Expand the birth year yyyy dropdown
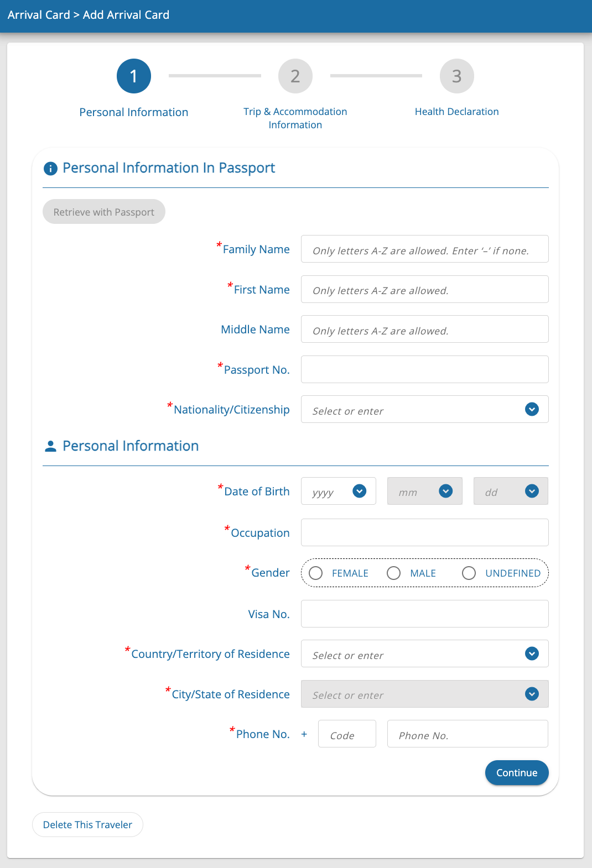This screenshot has width=592, height=868. pos(359,491)
